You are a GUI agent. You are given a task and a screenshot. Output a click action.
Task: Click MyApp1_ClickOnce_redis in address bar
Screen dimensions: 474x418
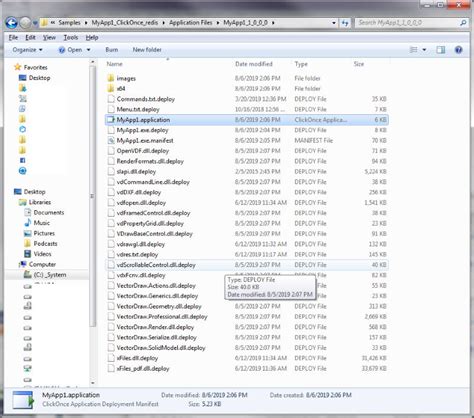click(125, 23)
